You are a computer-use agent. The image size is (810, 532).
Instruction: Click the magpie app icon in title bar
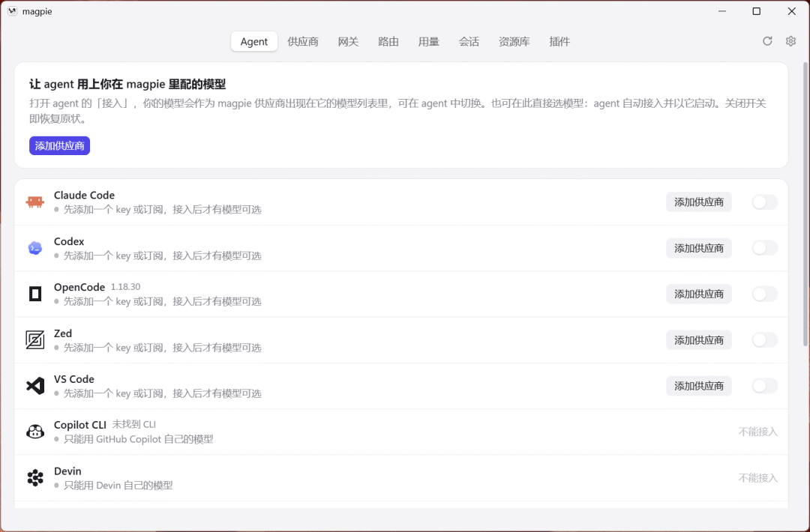coord(13,11)
